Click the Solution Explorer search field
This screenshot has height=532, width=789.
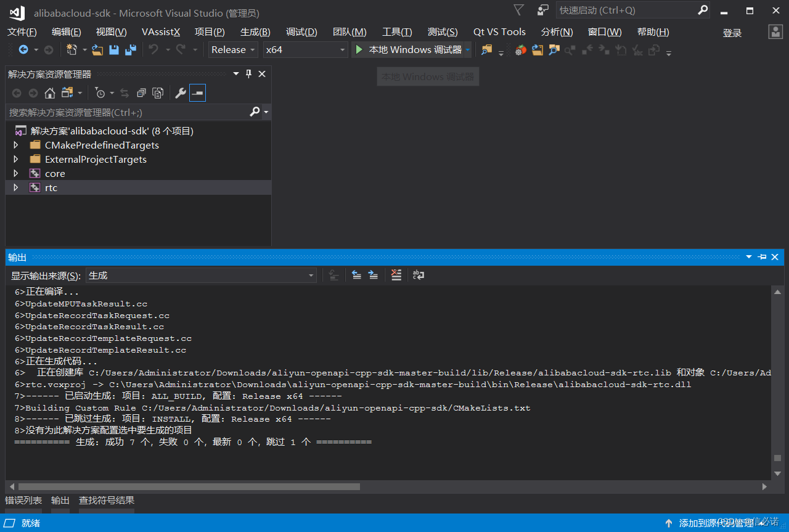point(128,112)
